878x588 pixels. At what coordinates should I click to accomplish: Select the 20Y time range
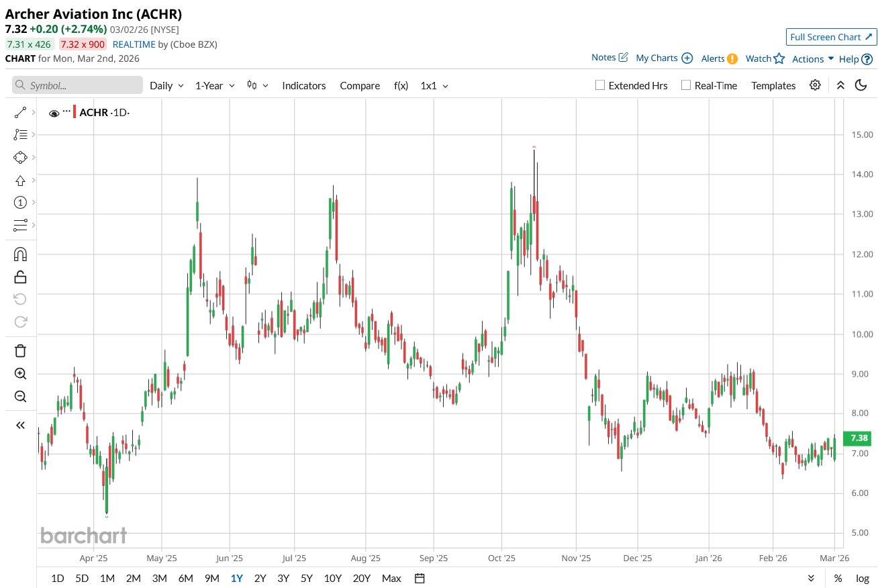(362, 578)
